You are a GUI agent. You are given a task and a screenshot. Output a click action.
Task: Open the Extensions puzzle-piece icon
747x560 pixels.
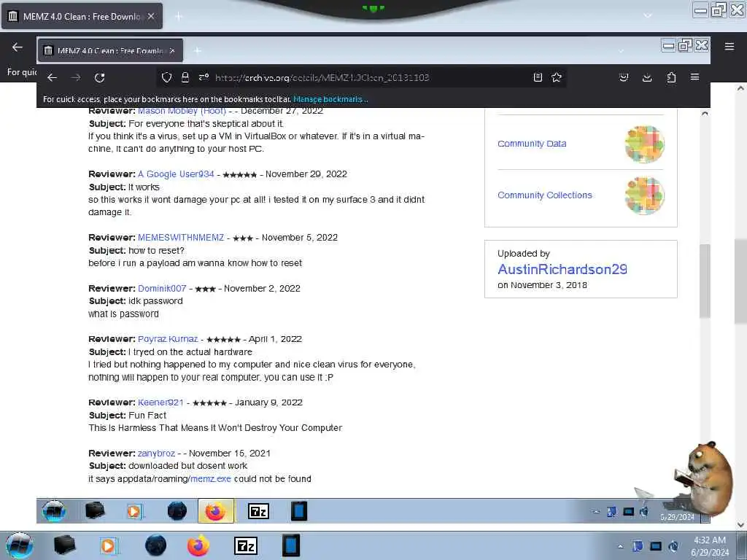click(671, 77)
